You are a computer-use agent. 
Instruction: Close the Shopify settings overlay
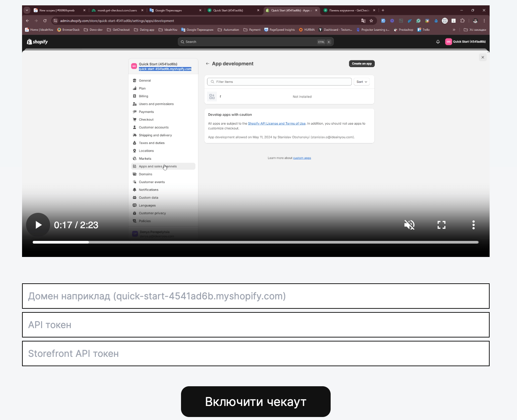[x=483, y=57]
